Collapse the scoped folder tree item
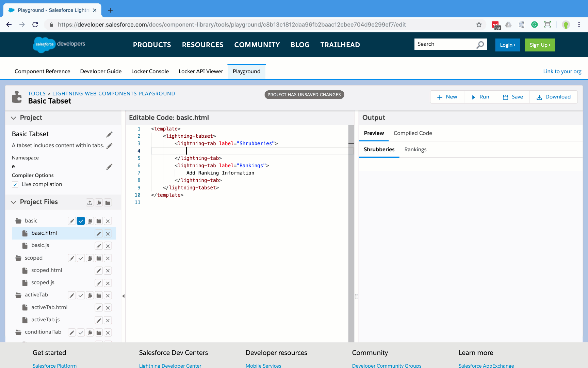The image size is (588, 368). [x=18, y=258]
